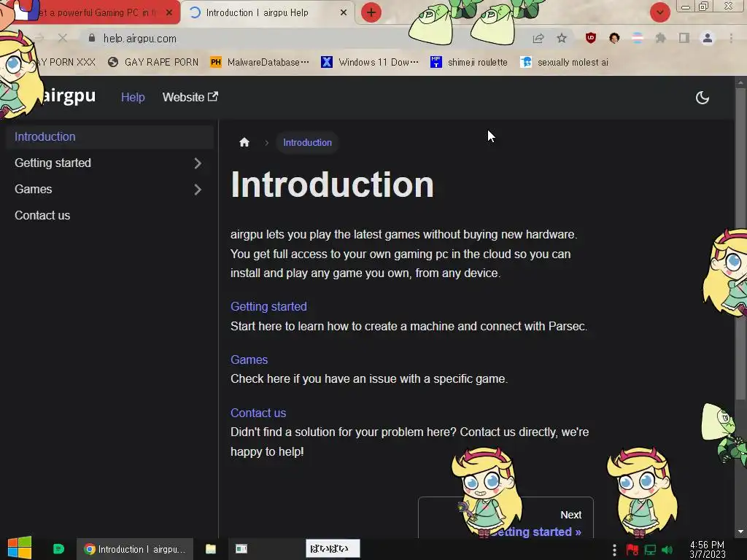The height and width of the screenshot is (560, 747).
Task: Toggle the browser side panel icon
Action: click(x=684, y=38)
